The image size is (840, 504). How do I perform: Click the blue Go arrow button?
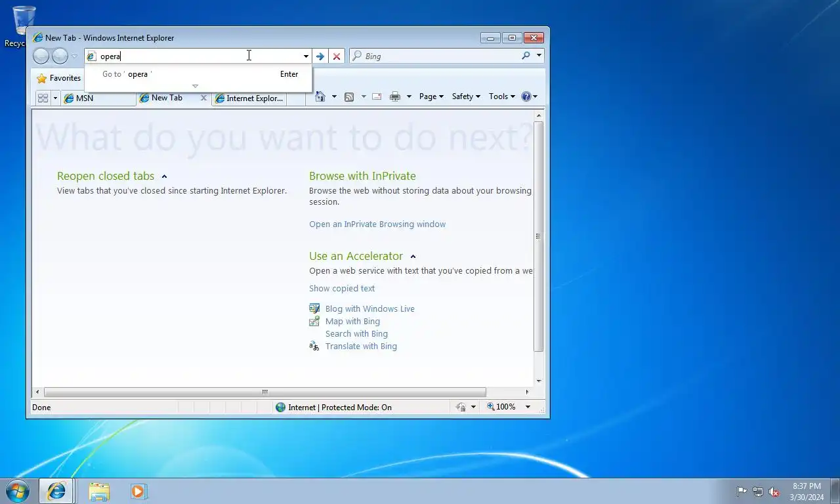(320, 56)
